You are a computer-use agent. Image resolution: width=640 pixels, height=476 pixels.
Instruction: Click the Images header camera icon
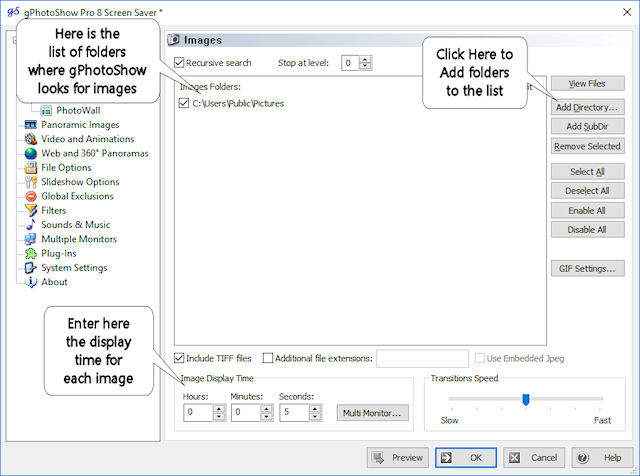point(173,40)
